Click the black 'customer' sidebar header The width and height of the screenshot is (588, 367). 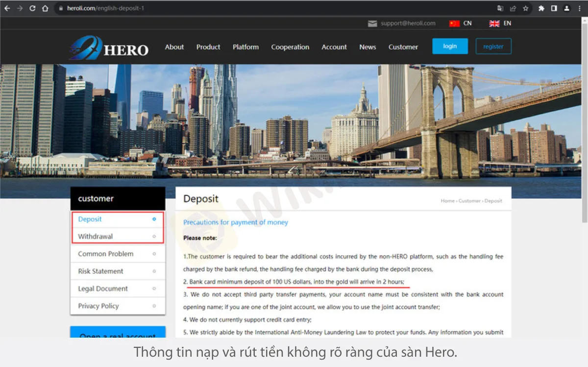118,198
